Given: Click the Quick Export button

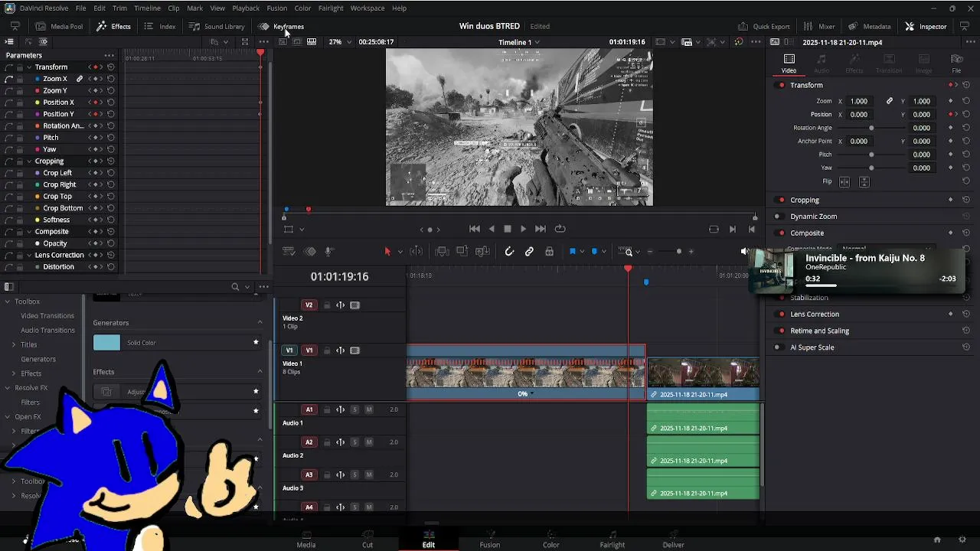Looking at the screenshot, I should point(763,26).
